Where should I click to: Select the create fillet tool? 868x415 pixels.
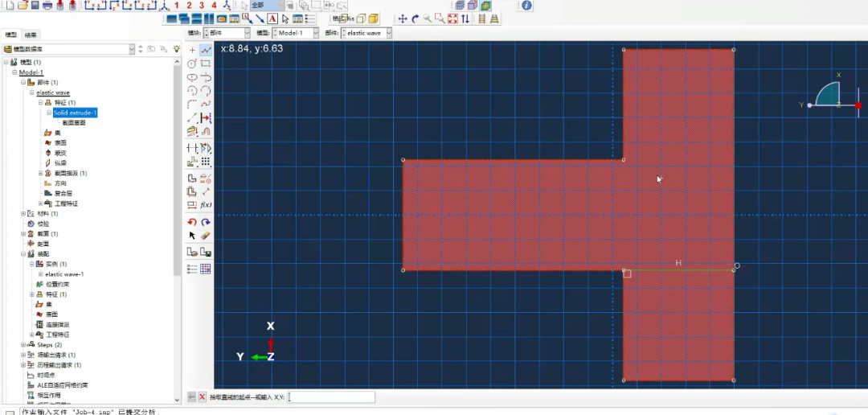pyautogui.click(x=192, y=105)
